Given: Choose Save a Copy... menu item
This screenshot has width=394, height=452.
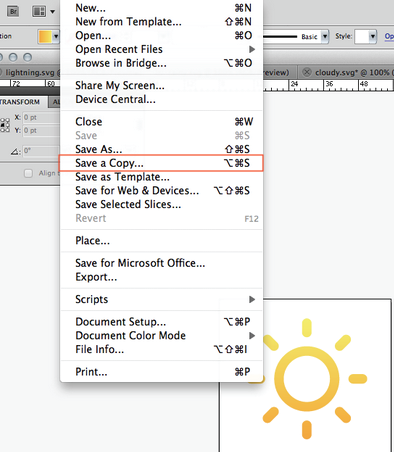Looking at the screenshot, I should (x=161, y=163).
